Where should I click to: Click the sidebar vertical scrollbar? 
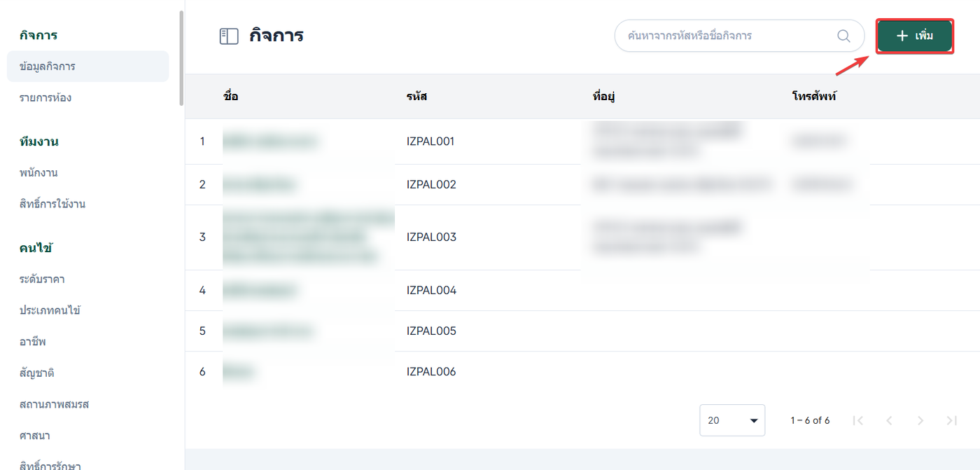(x=181, y=57)
